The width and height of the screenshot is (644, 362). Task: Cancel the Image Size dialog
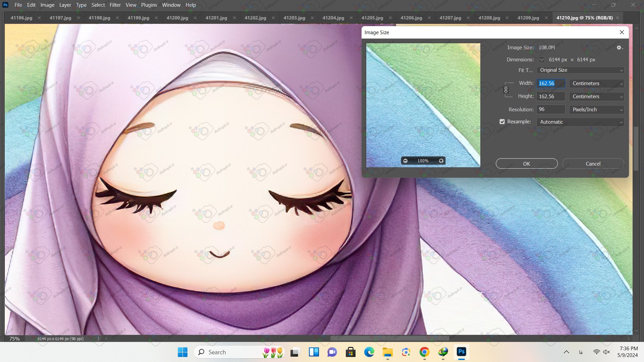coord(593,164)
